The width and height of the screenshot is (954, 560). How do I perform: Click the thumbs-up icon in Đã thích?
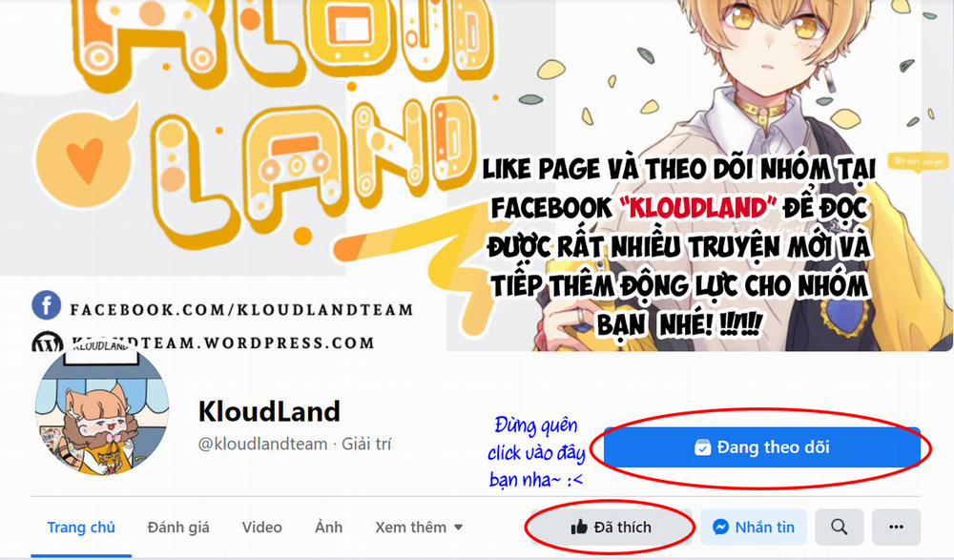[579, 528]
